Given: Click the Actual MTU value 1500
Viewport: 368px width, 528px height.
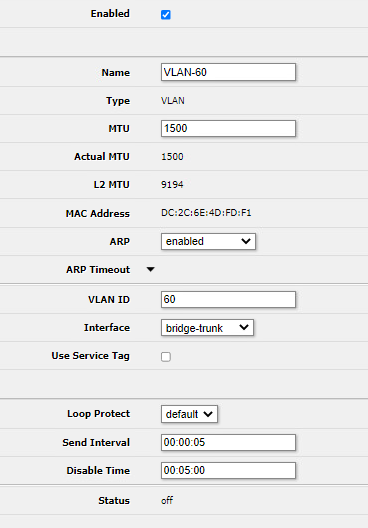Looking at the screenshot, I should [x=172, y=157].
